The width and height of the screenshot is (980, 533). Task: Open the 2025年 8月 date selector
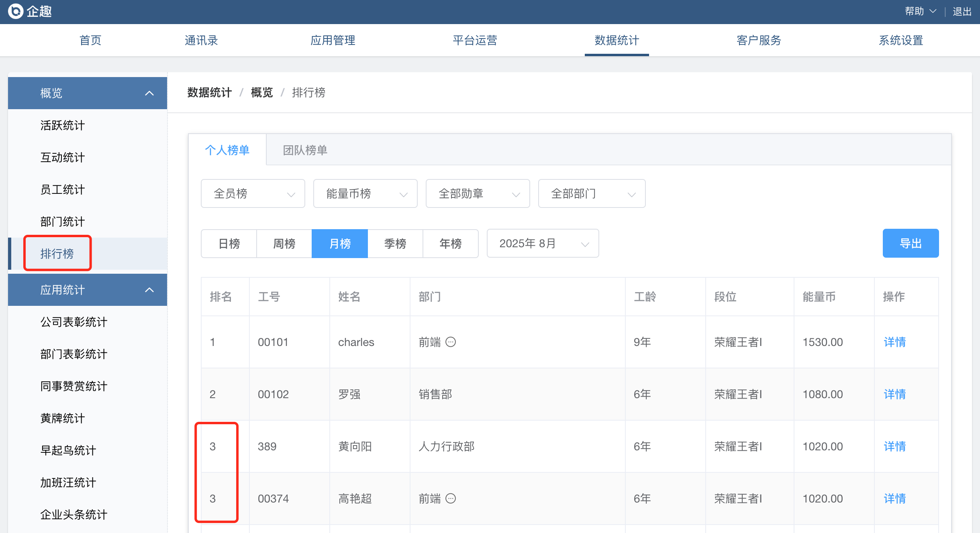[543, 244]
